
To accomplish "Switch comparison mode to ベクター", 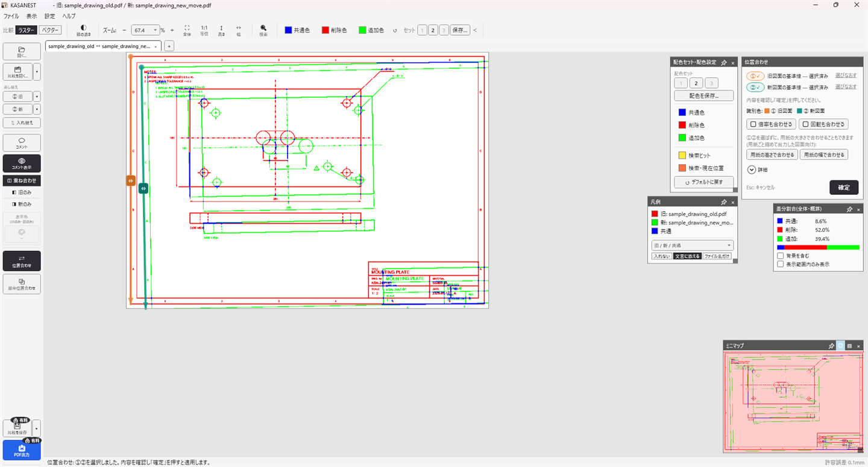I will pos(51,30).
